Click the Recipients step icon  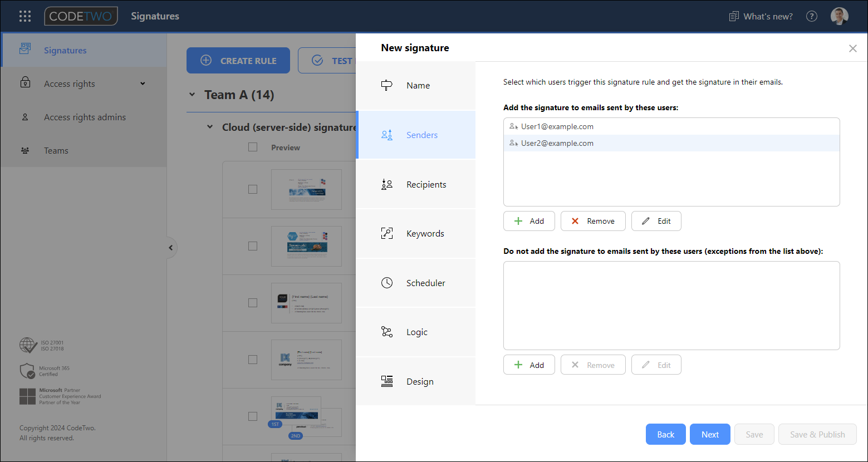coord(387,184)
